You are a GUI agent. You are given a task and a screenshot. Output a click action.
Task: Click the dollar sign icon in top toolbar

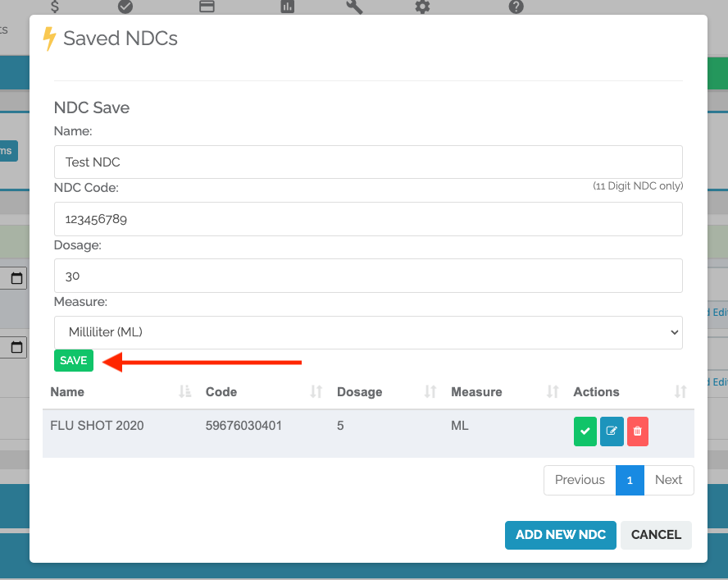tap(55, 6)
